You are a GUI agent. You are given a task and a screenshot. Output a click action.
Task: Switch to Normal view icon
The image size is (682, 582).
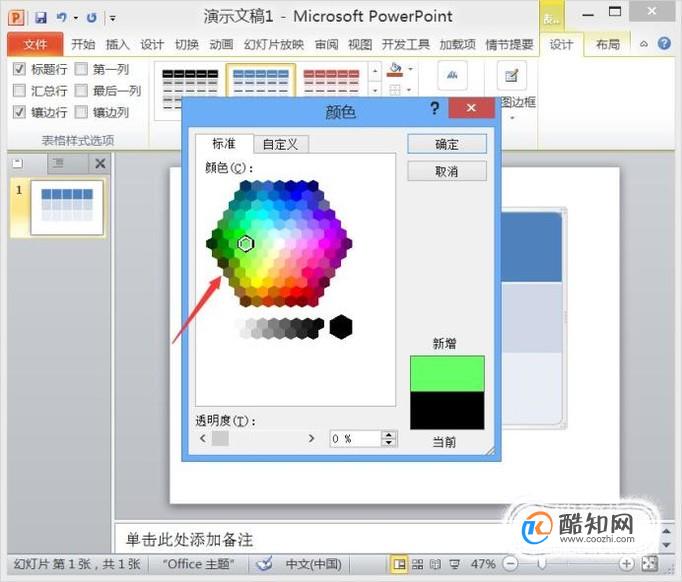click(x=398, y=564)
